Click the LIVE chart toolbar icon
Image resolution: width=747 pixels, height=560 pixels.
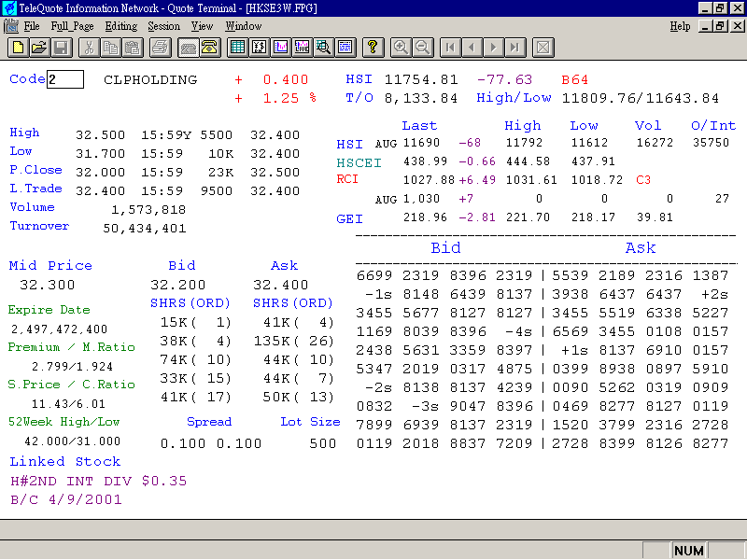pyautogui.click(x=302, y=48)
